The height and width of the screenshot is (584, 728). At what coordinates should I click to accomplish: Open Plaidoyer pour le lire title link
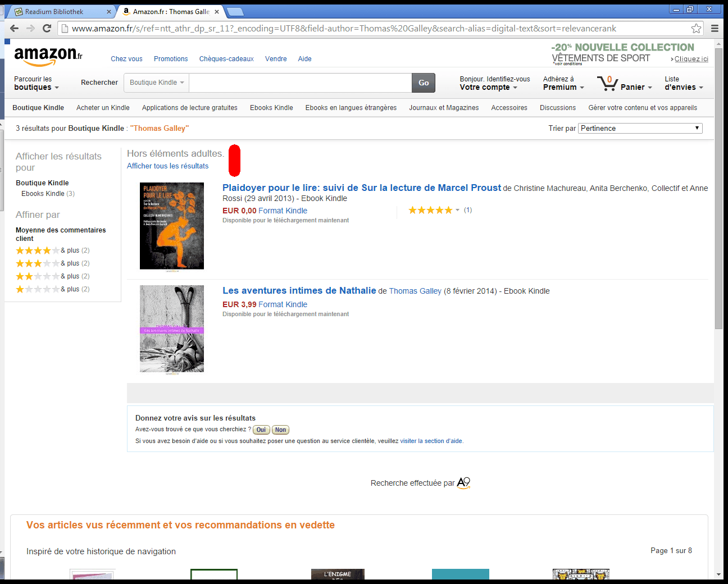pos(362,188)
